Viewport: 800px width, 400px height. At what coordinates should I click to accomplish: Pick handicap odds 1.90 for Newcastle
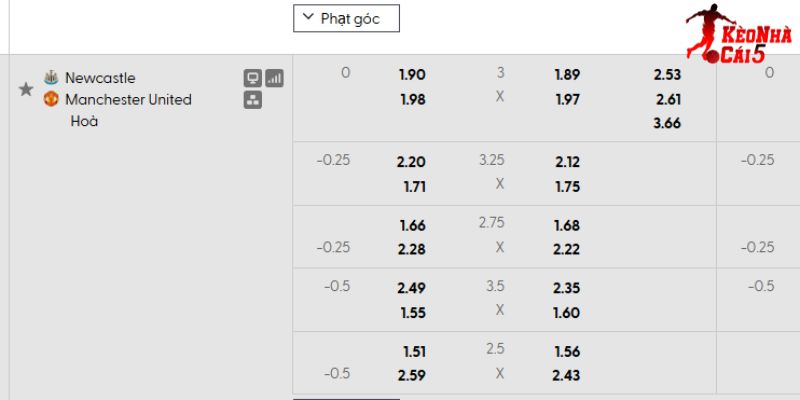[411, 74]
